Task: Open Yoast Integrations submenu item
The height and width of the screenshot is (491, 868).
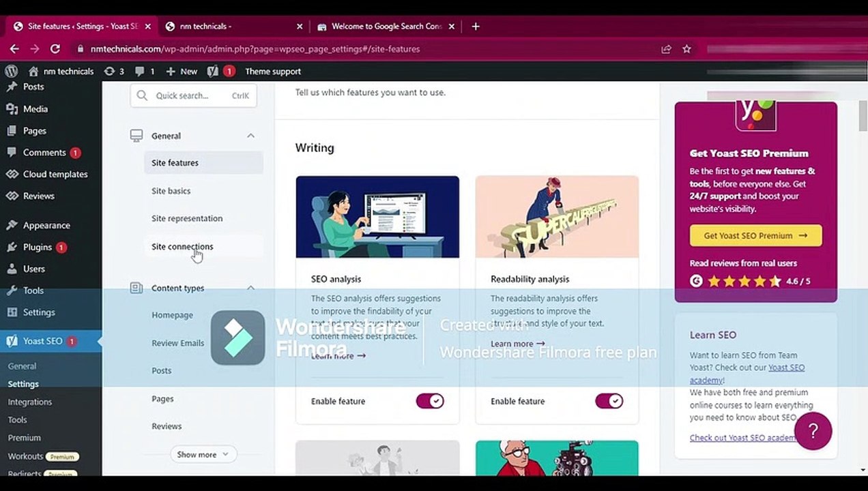Action: pos(29,402)
